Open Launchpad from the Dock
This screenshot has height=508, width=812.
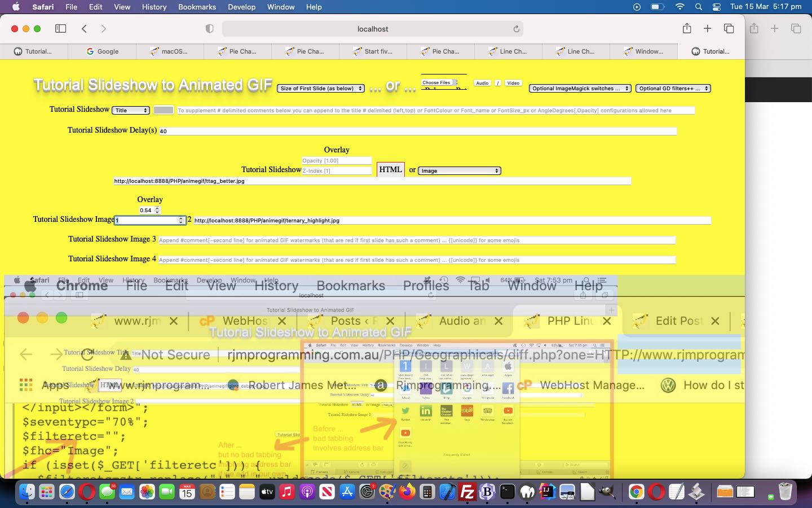pyautogui.click(x=47, y=492)
